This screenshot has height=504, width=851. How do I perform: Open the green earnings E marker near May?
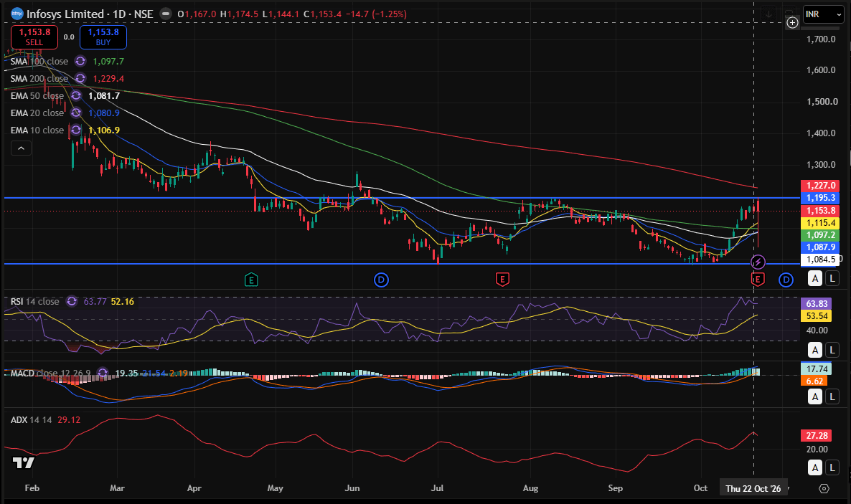250,280
